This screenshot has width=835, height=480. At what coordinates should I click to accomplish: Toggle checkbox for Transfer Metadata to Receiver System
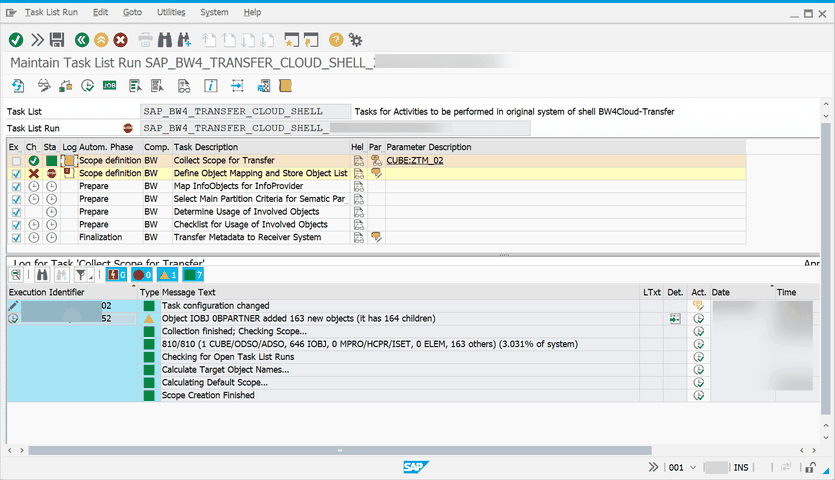[x=17, y=238]
